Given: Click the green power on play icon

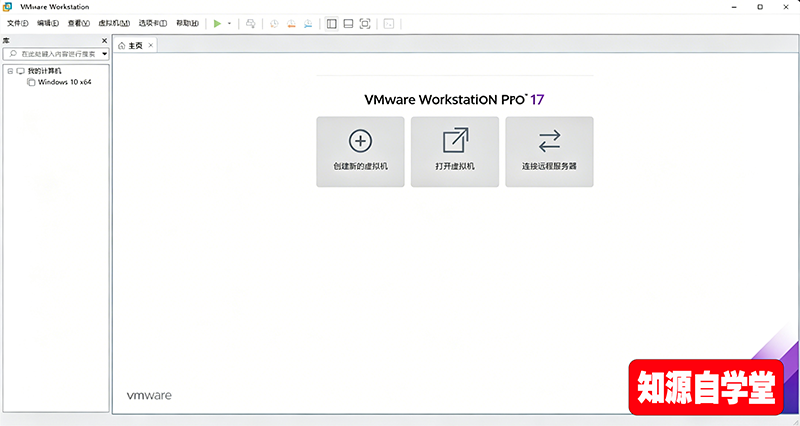Looking at the screenshot, I should pos(217,23).
